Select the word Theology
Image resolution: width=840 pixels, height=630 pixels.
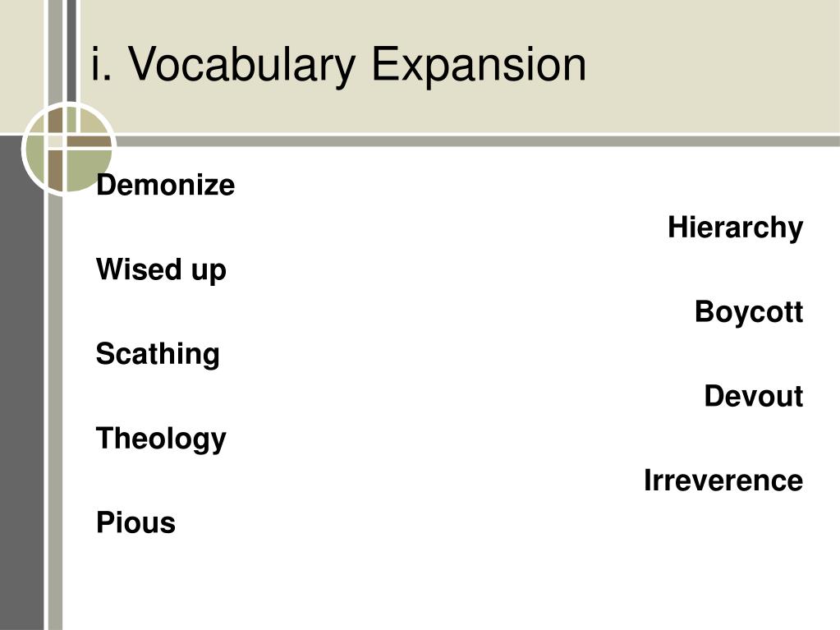click(161, 439)
